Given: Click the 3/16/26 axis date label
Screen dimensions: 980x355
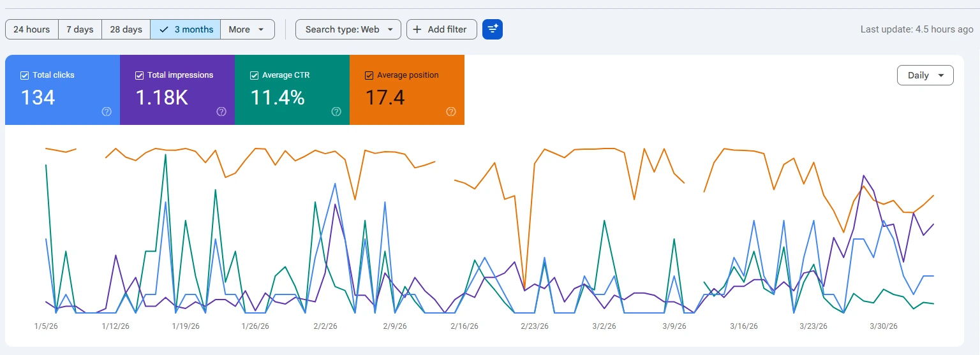Looking at the screenshot, I should point(744,326).
